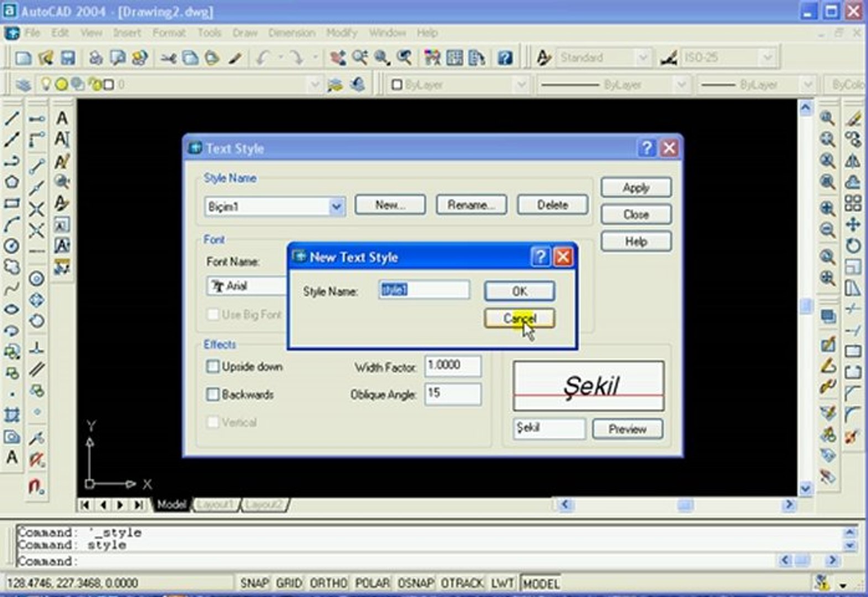Screen dimensions: 868x597
Task: Click the Zoom Realtime toolbar icon
Action: pos(360,57)
